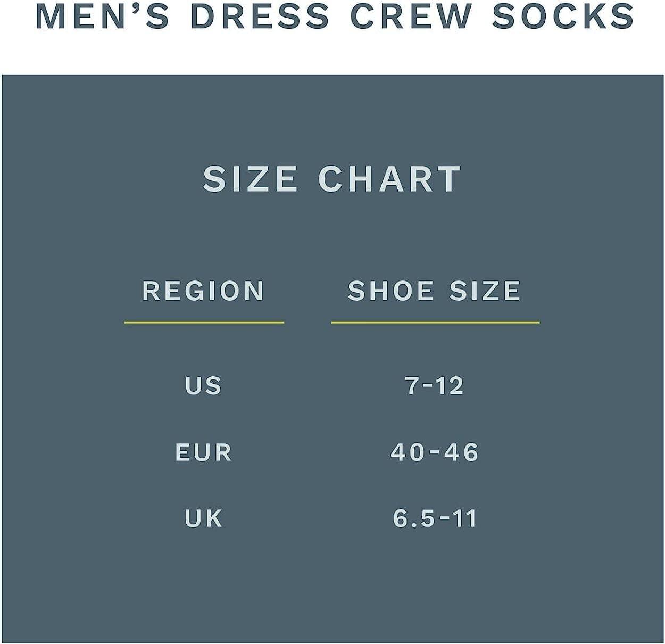Click SIZE in the SHOE SIZE header
The width and height of the screenshot is (665, 644).
(485, 291)
